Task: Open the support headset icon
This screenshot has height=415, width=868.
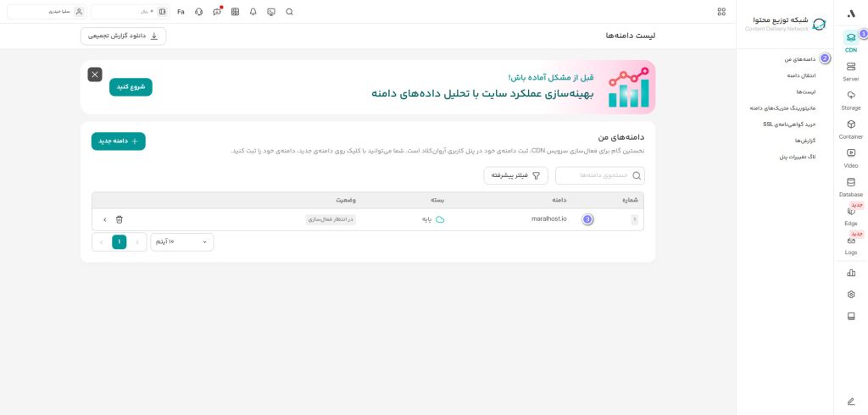Action: (x=198, y=12)
